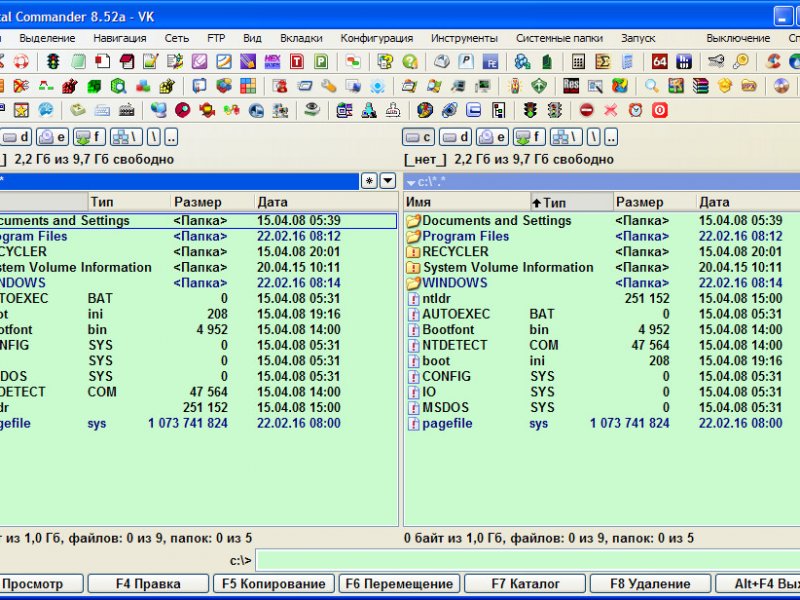800x600 pixels.
Task: Open the blue Fe toolbar icon
Action: pos(490,62)
